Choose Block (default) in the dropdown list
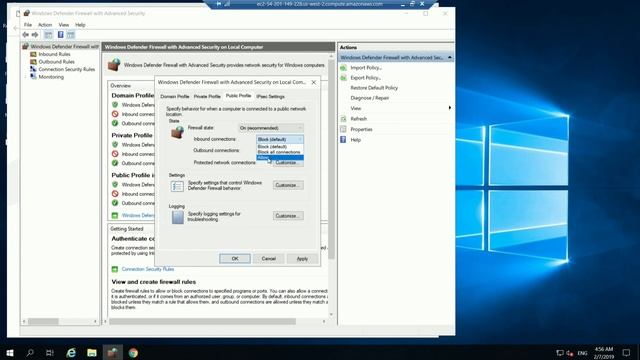The image size is (640, 360). (x=280, y=147)
